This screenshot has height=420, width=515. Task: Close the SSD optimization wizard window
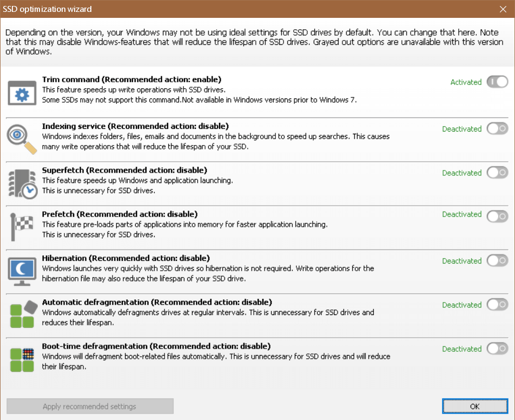503,9
